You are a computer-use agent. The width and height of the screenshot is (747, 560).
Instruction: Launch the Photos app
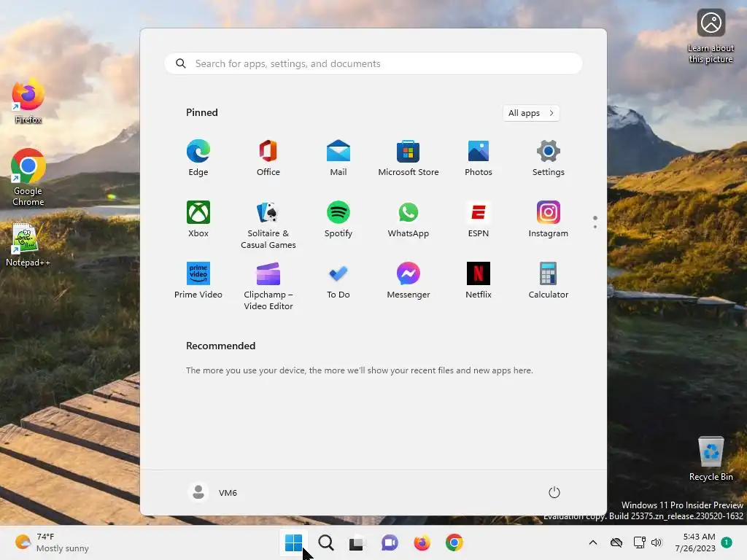pos(479,158)
